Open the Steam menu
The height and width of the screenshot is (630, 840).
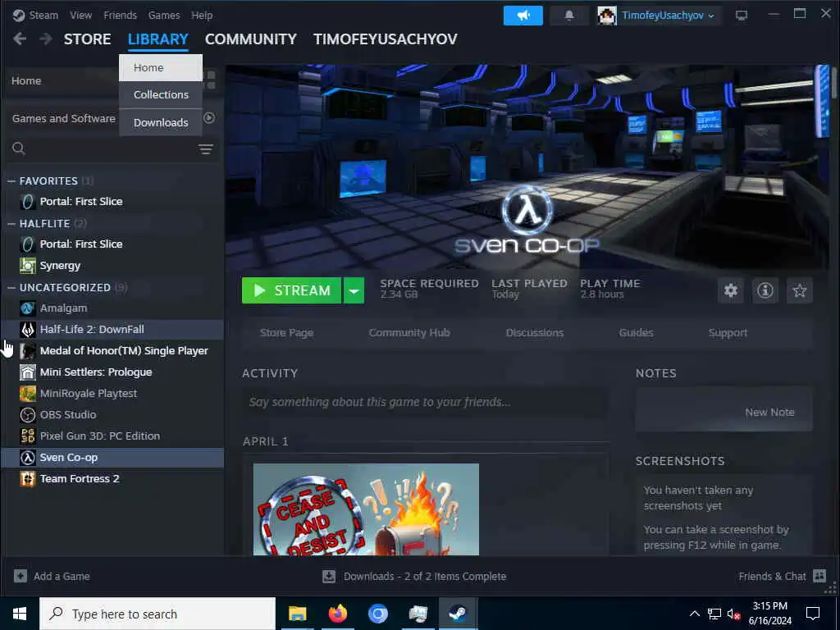43,15
